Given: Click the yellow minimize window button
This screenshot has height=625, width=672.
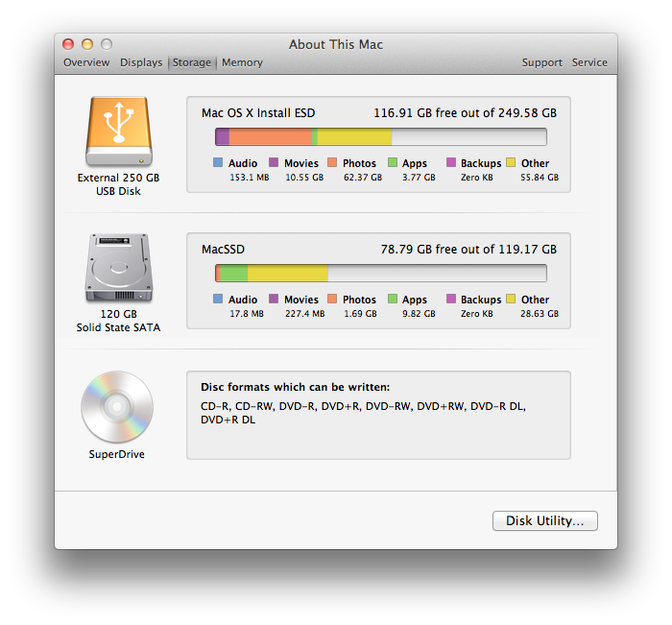Looking at the screenshot, I should click(87, 44).
